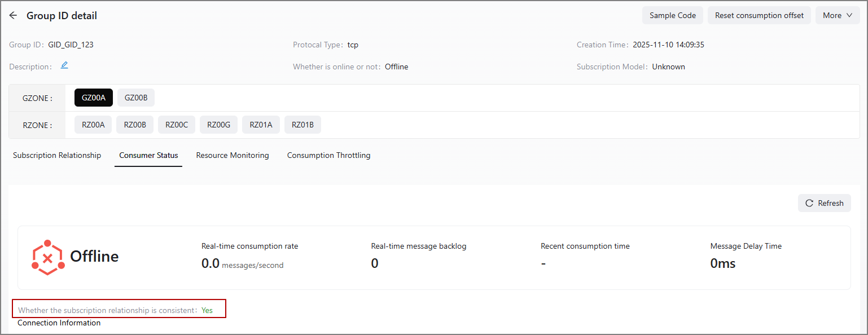This screenshot has height=335, width=868.
Task: Pick the RZ00C zone
Action: point(177,125)
